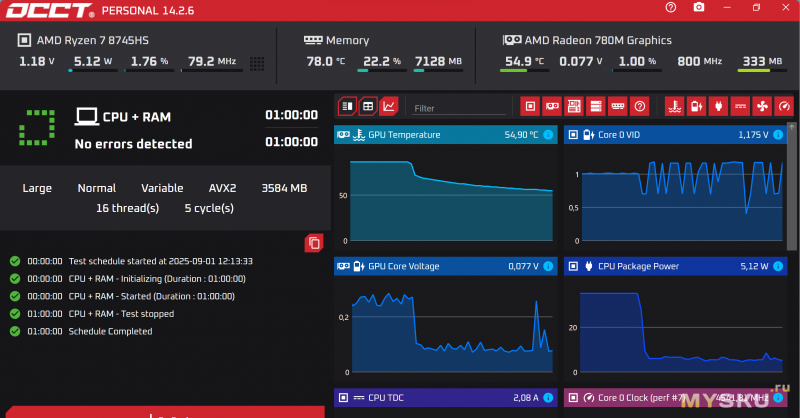This screenshot has height=418, width=800.
Task: Open info for CPU TDC graph
Action: click(548, 398)
